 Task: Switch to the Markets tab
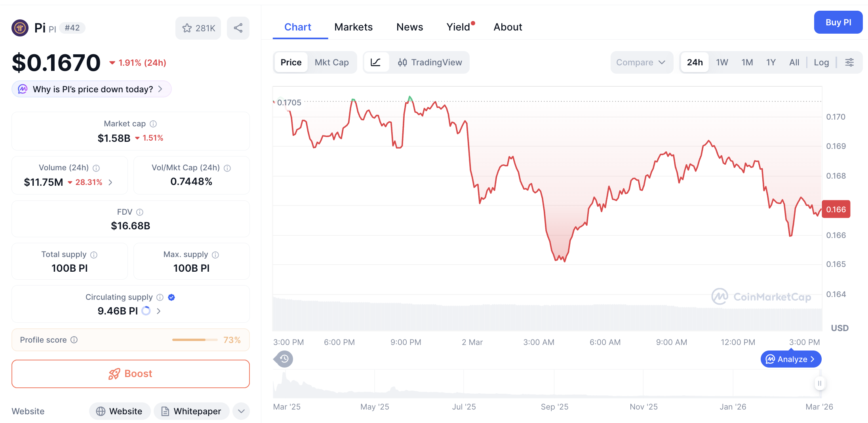(354, 27)
